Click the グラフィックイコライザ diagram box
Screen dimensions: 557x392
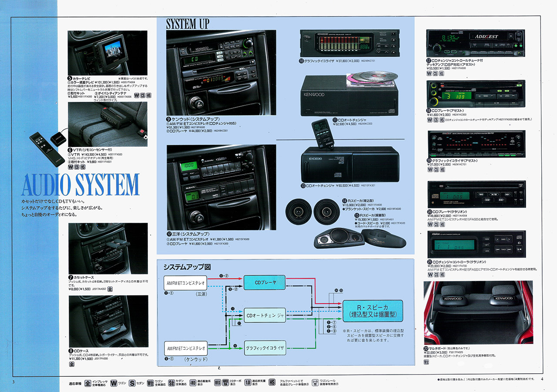(x=265, y=348)
